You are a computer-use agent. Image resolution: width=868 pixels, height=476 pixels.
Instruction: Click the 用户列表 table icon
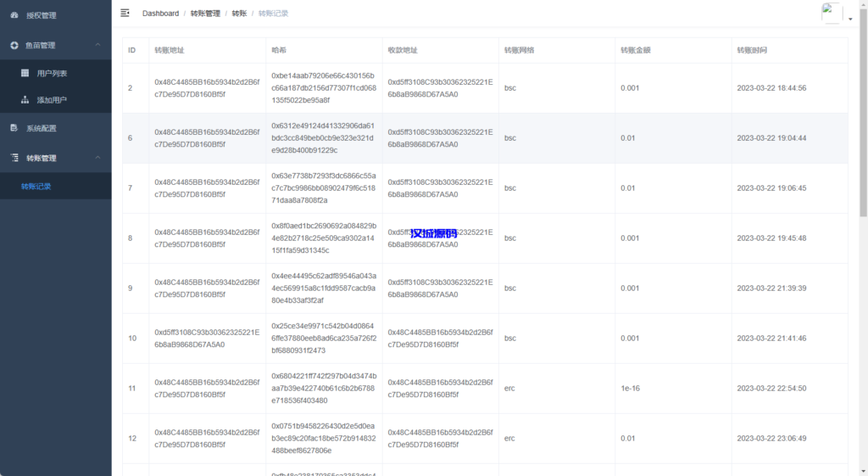point(25,73)
